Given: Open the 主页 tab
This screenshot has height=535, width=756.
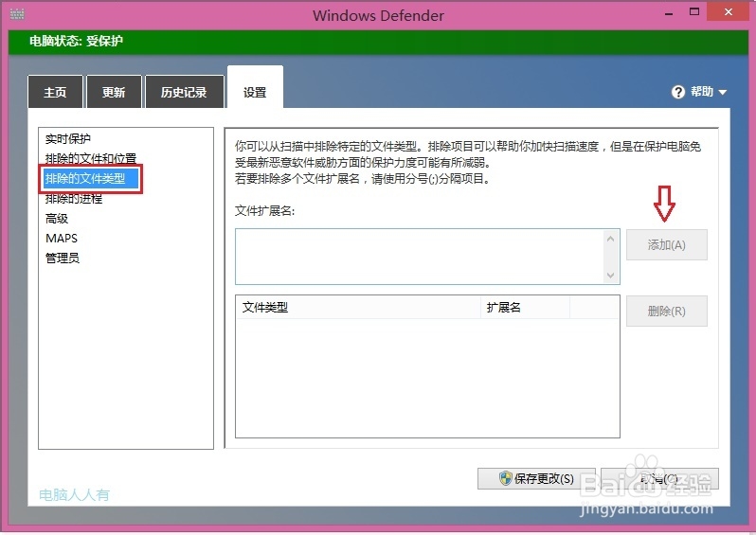Looking at the screenshot, I should 56,92.
